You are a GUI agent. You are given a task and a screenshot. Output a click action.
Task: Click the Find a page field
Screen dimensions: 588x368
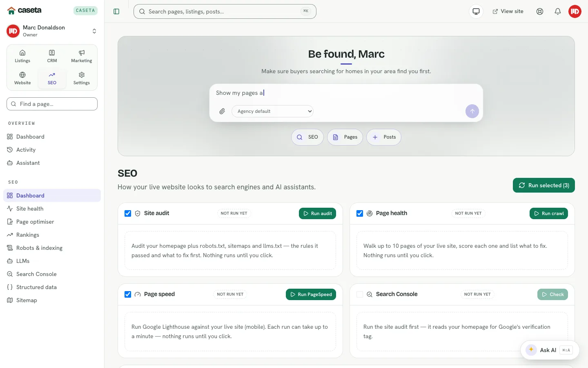52,104
